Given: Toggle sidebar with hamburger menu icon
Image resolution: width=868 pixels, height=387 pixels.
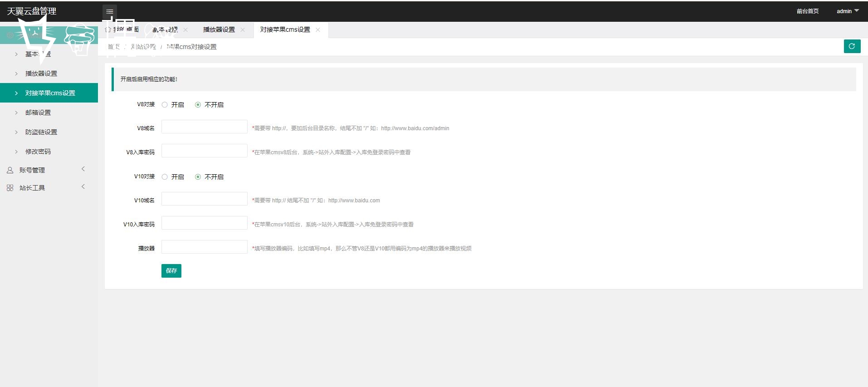Looking at the screenshot, I should coord(110,12).
